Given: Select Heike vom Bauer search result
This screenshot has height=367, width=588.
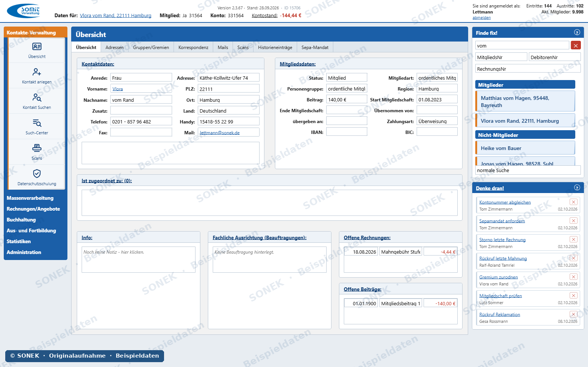Looking at the screenshot, I should [x=525, y=148].
